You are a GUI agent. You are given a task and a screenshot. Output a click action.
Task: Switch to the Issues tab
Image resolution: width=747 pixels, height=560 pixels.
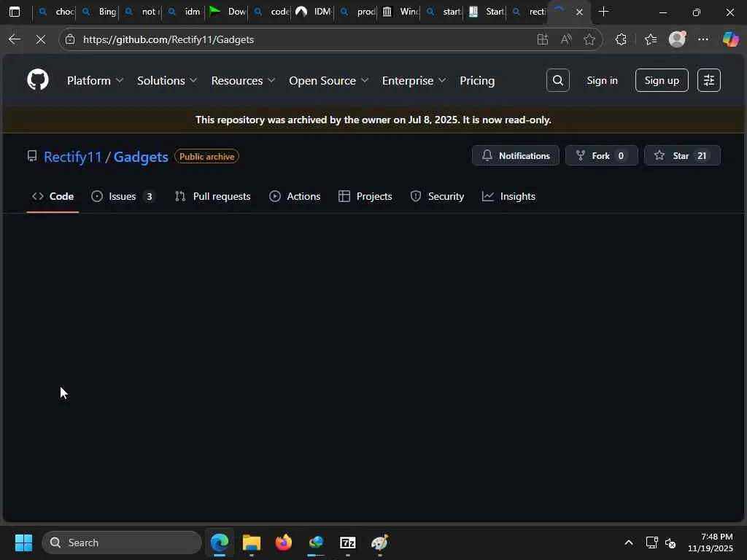tap(123, 196)
